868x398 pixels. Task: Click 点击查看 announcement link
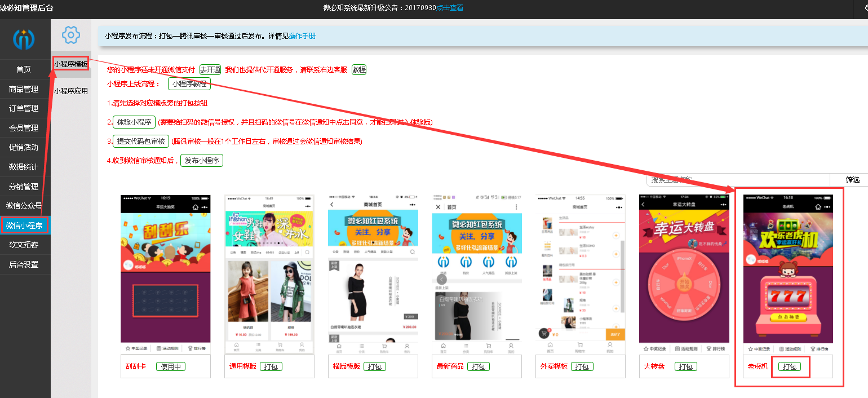click(x=450, y=8)
